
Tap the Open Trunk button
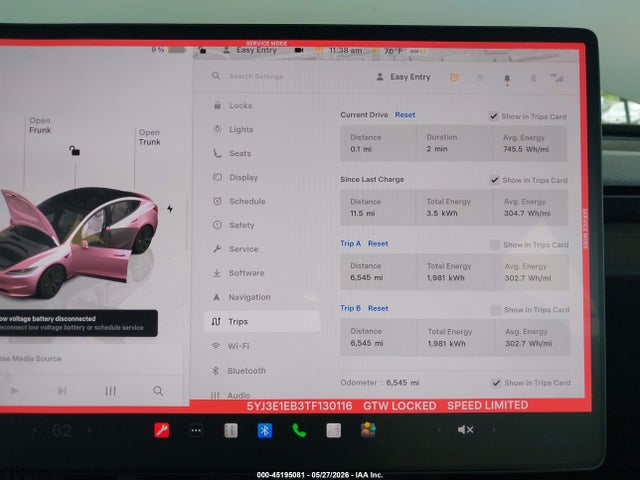pyautogui.click(x=149, y=137)
